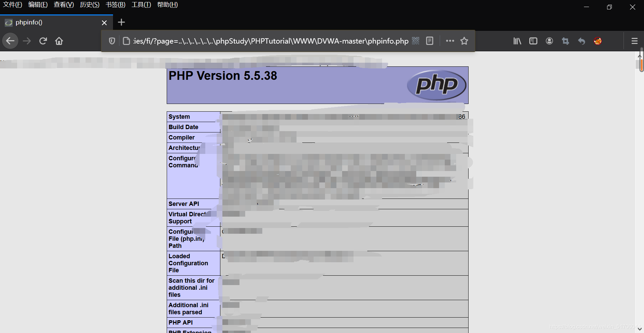Click the 'Compiler' row label
644x333 pixels.
181,137
